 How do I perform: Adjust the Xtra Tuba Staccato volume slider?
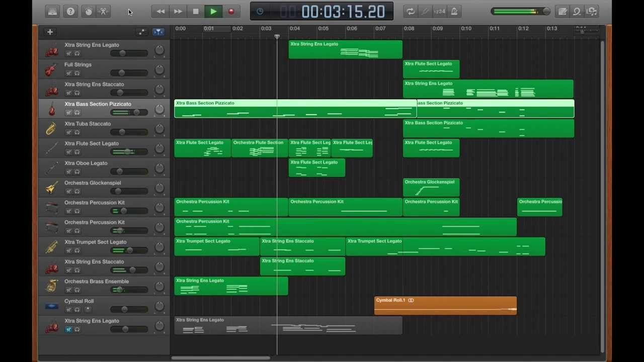[129, 132]
